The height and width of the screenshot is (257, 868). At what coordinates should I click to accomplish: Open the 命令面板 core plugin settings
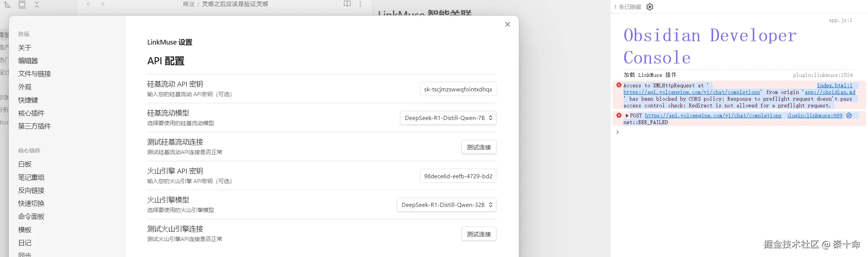[31, 216]
